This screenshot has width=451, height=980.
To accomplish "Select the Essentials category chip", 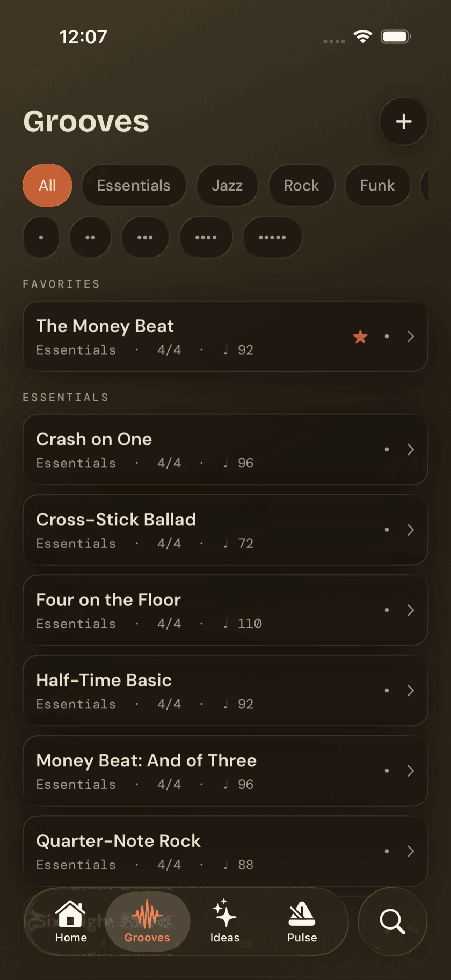I will 134,185.
